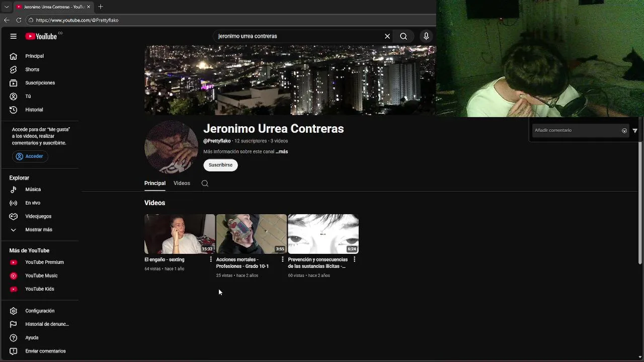The width and height of the screenshot is (644, 362).
Task: Open YouTube Kids link
Action: (x=40, y=289)
